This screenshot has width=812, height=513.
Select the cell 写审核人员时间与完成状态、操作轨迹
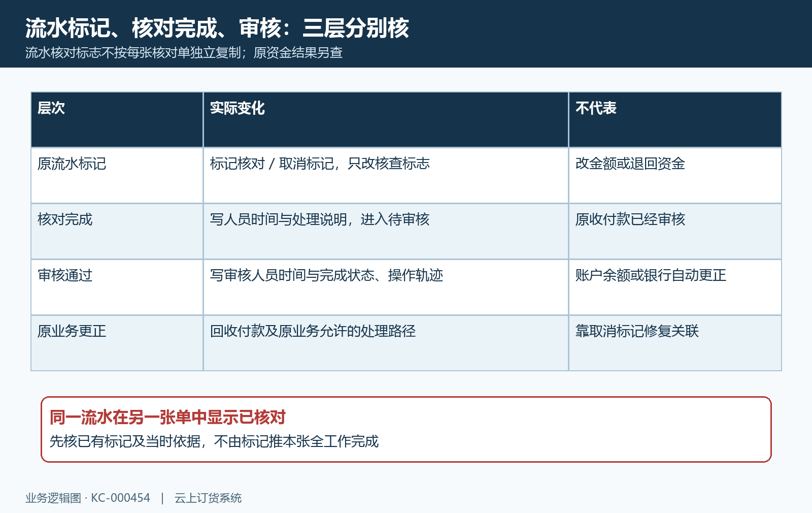[386, 287]
